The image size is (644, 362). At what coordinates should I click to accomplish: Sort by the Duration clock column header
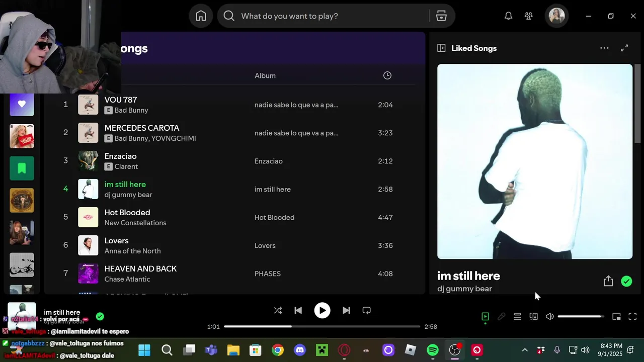387,75
